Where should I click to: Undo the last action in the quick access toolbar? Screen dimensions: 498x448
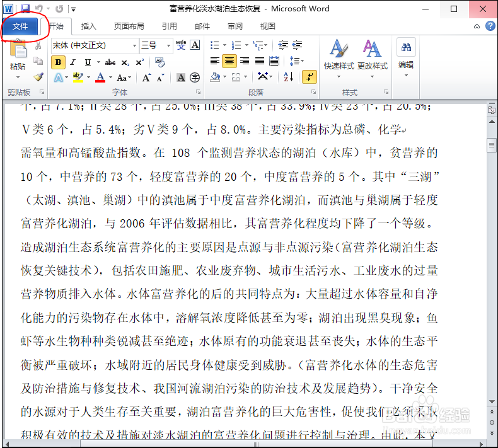tap(39, 9)
